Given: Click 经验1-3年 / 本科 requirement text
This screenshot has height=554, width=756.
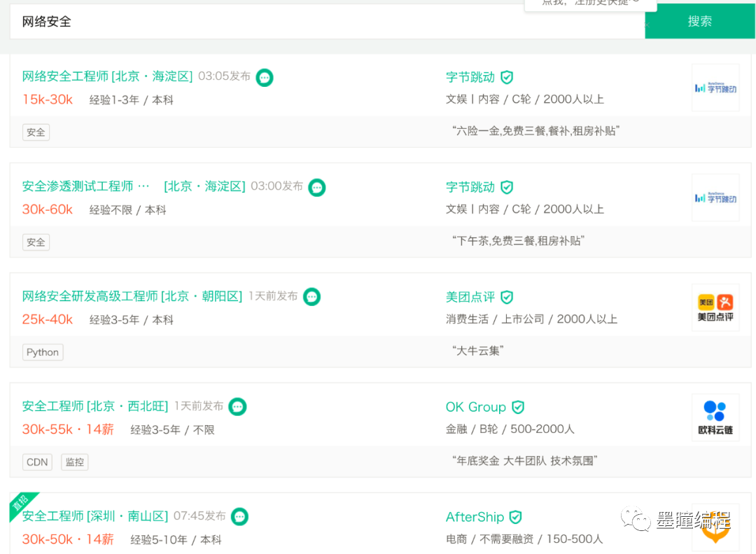Looking at the screenshot, I should (x=131, y=100).
